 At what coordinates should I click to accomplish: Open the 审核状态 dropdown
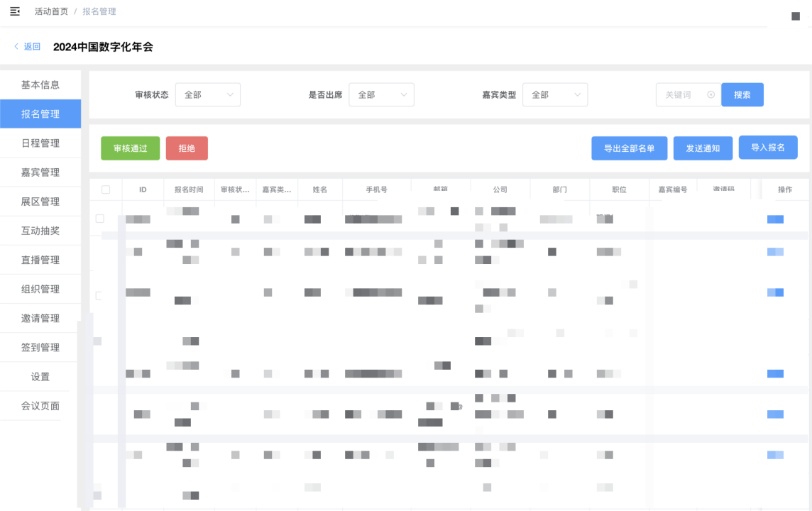click(207, 95)
